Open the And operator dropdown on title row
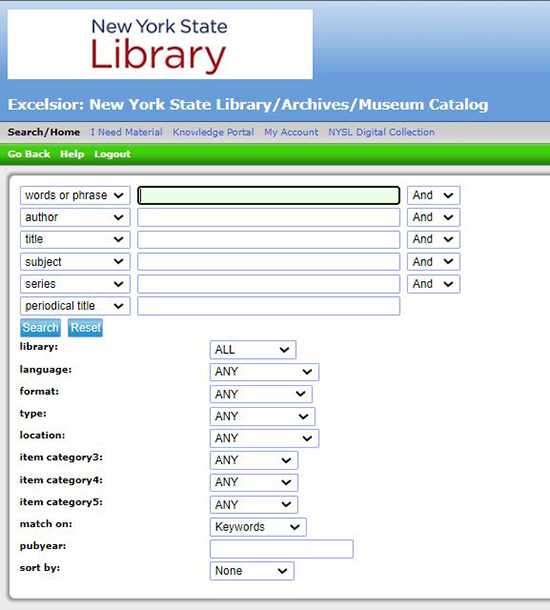Image resolution: width=550 pixels, height=610 pixels. [433, 239]
